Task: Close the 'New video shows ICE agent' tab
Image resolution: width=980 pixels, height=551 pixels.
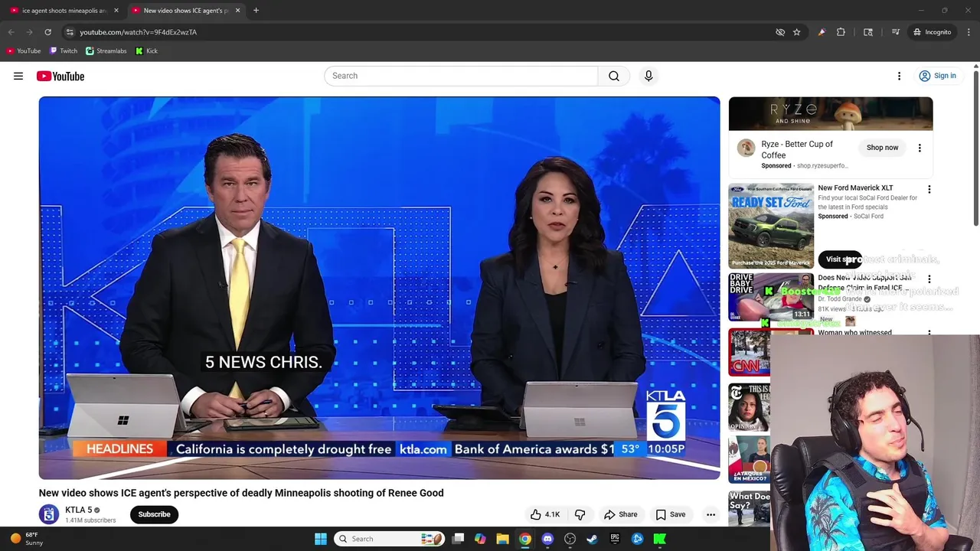Action: (237, 11)
